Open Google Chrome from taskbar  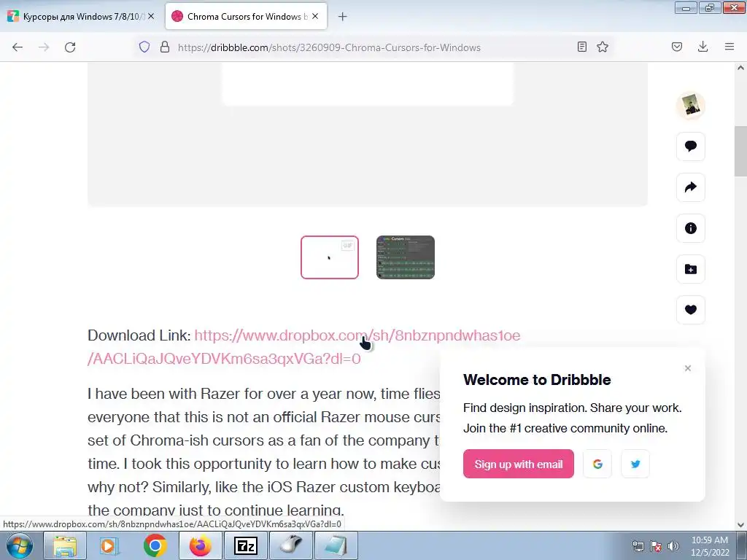[x=155, y=545]
